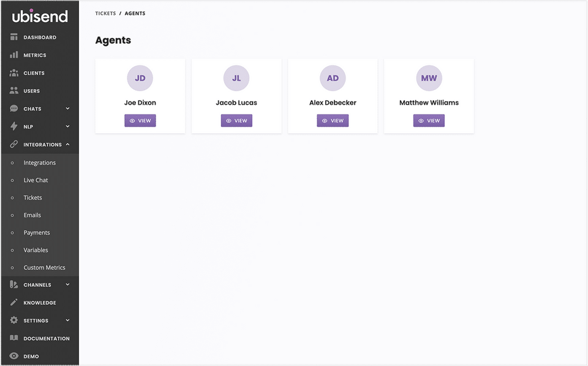The image size is (588, 366).
Task: Expand the Channels submenu chevron
Action: tap(67, 285)
